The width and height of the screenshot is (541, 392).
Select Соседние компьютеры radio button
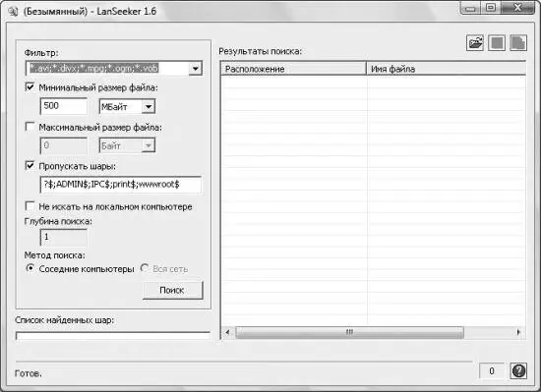pos(30,268)
